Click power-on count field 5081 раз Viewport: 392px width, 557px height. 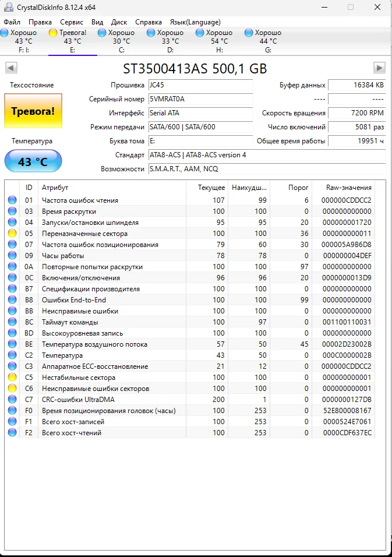coord(357,127)
